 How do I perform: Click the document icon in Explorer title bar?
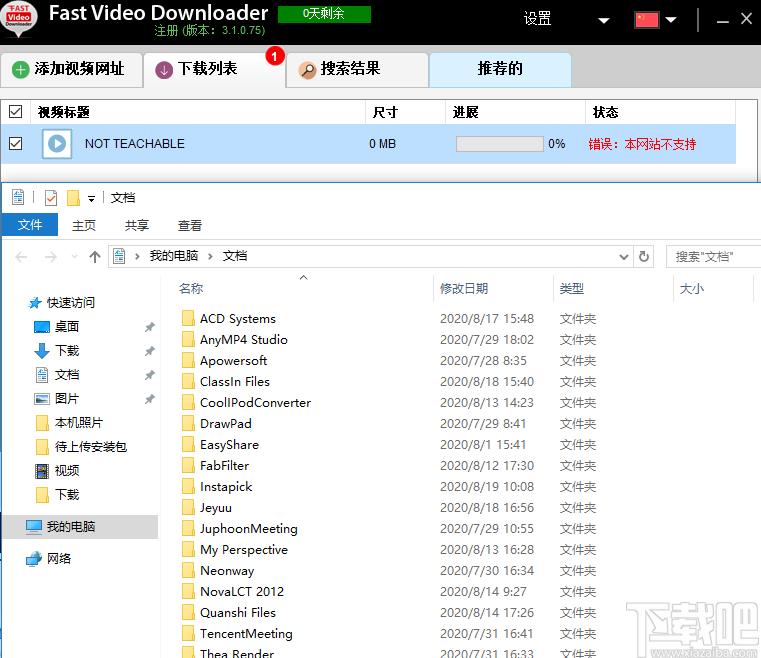18,197
